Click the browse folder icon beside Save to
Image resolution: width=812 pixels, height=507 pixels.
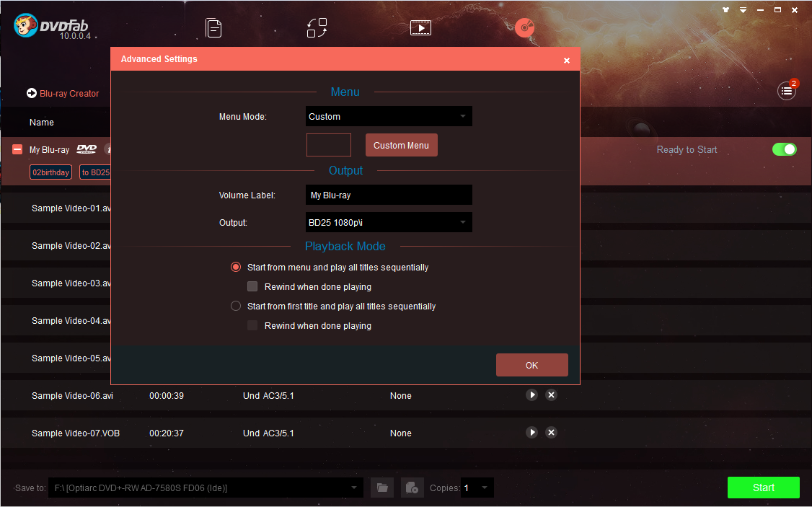tap(382, 488)
